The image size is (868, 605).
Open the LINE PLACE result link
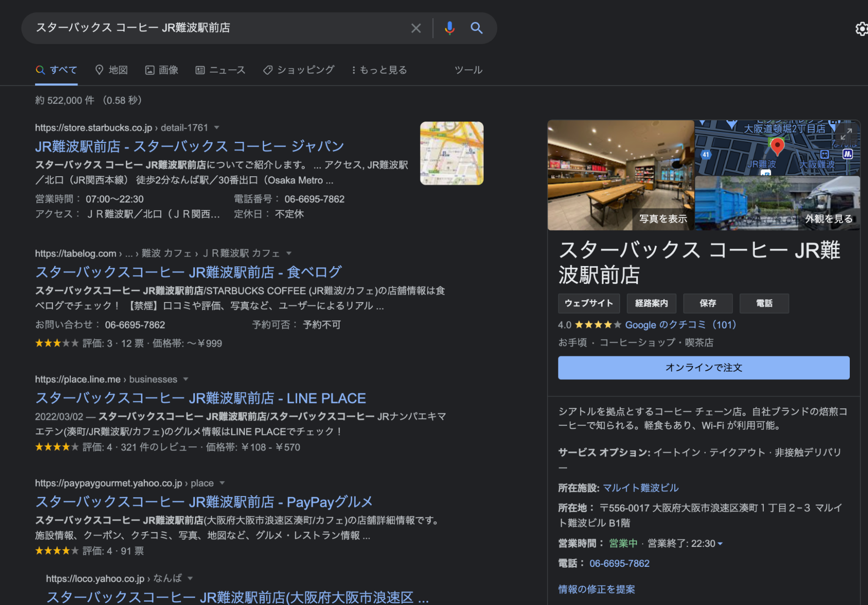(x=201, y=398)
